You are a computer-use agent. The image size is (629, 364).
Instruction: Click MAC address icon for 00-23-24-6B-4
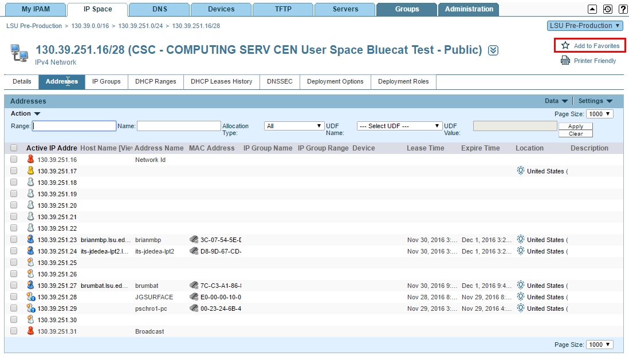[194, 308]
